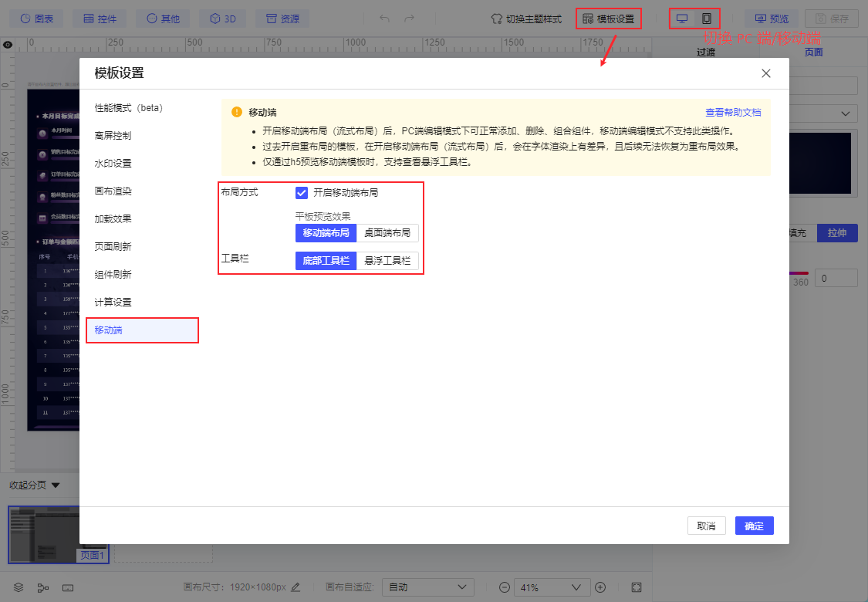Select the 页面1 page thumbnail
Image resolution: width=868 pixels, height=602 pixels.
[58, 534]
